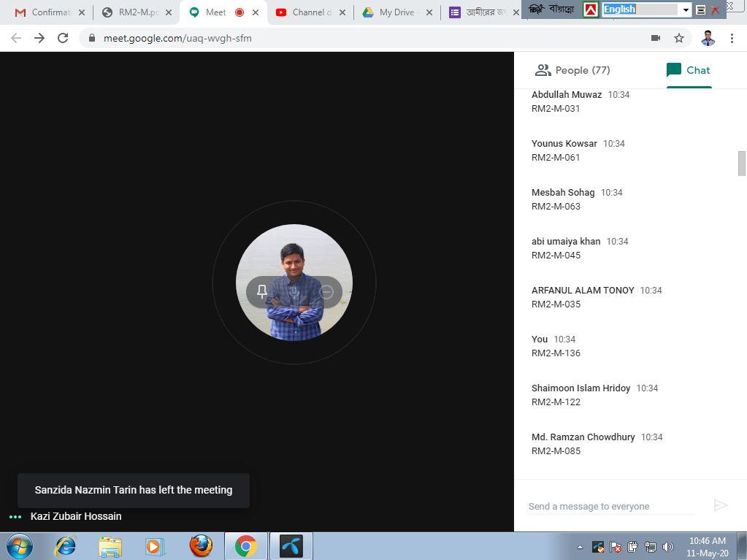
Task: Open Firefox from the taskbar
Action: coord(201,546)
